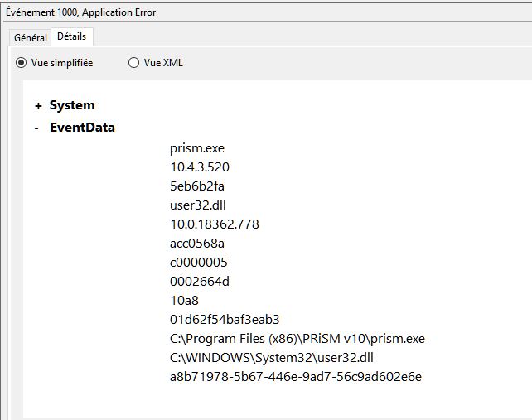Select the process ID value 10a8
Image resolution: width=532 pixels, height=420 pixels.
tap(184, 301)
